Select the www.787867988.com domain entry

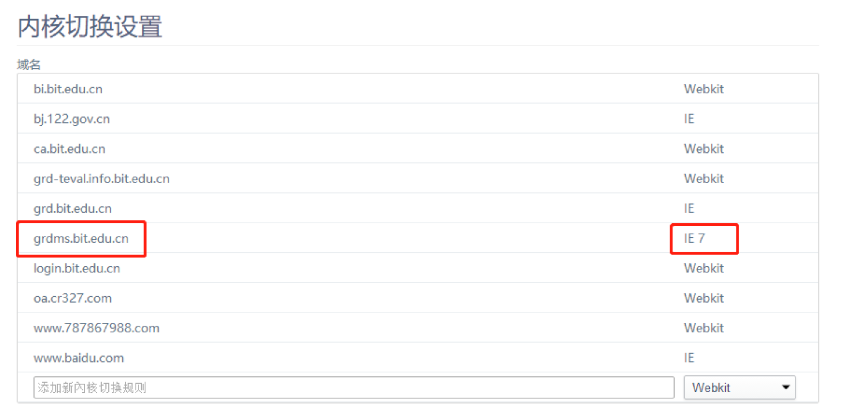(x=96, y=328)
